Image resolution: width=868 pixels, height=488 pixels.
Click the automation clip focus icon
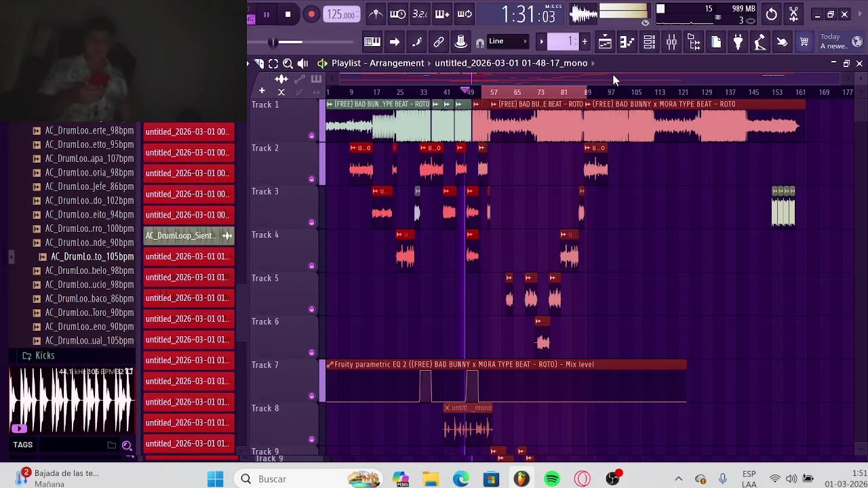(x=299, y=79)
